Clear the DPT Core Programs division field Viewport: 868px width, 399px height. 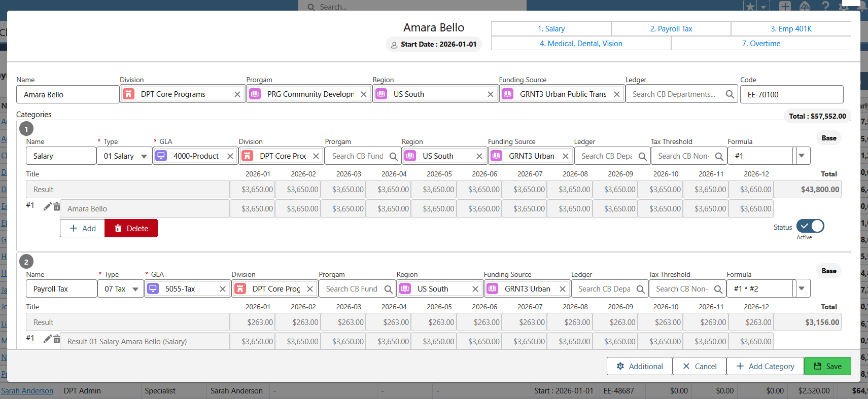point(237,94)
